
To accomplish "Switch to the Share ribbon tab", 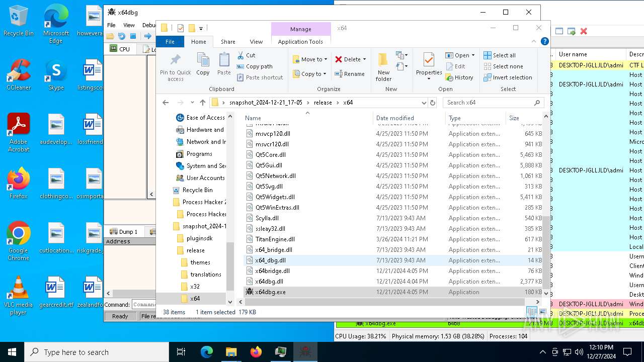I will click(x=228, y=42).
